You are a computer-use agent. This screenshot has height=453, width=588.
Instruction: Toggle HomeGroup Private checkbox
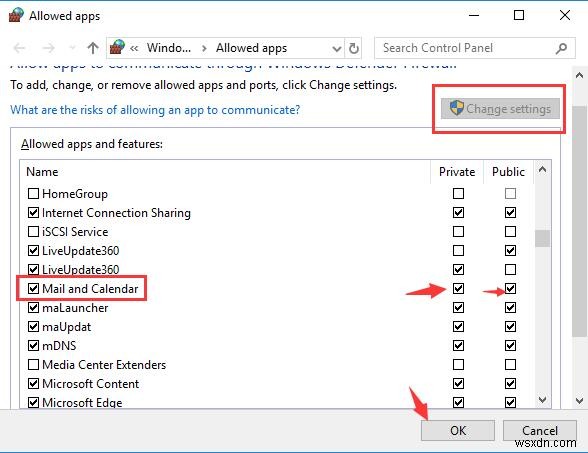[x=458, y=194]
